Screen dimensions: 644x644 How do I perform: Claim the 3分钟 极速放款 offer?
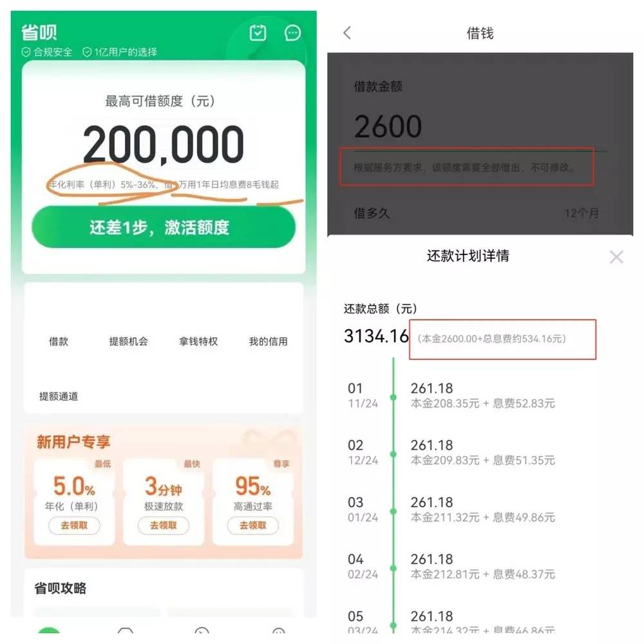(164, 526)
